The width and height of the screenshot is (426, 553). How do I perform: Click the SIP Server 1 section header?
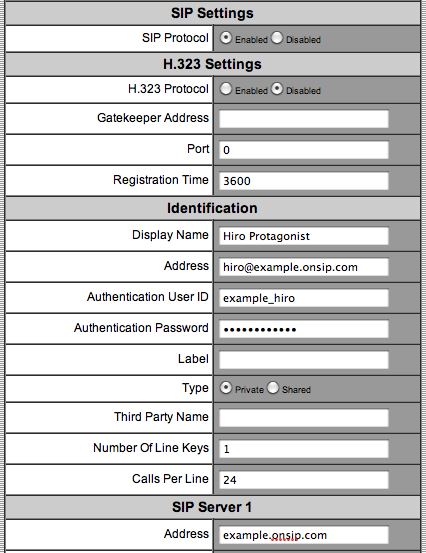pos(213,507)
